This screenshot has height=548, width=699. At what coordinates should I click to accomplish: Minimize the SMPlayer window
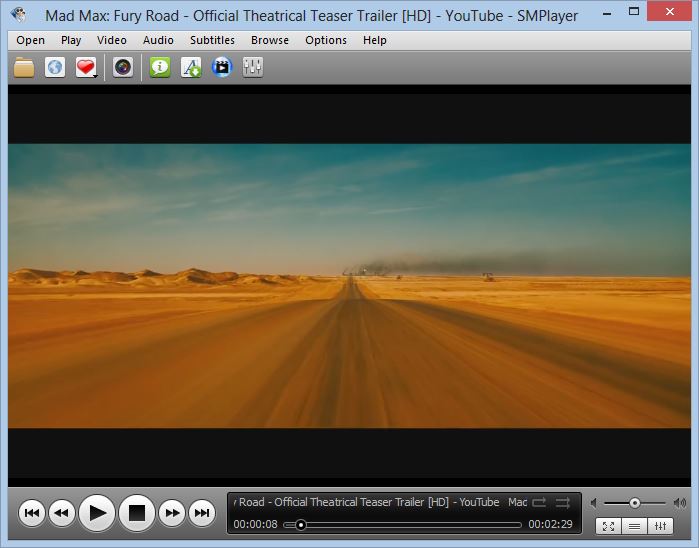[607, 14]
